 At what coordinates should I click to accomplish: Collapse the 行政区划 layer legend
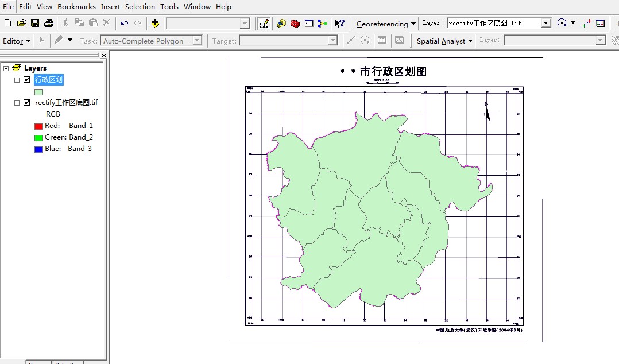[x=17, y=80]
